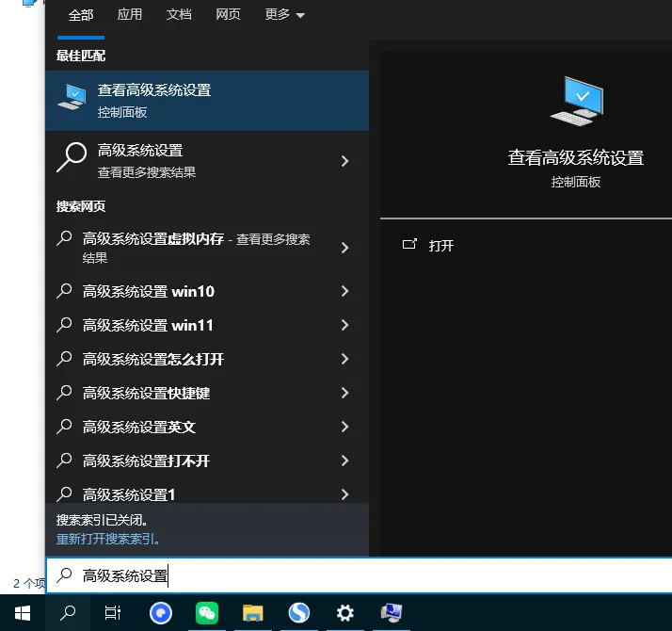The image size is (672, 631).
Task: Click search icon beside 高级系统设置1 suggestion
Action: [64, 494]
